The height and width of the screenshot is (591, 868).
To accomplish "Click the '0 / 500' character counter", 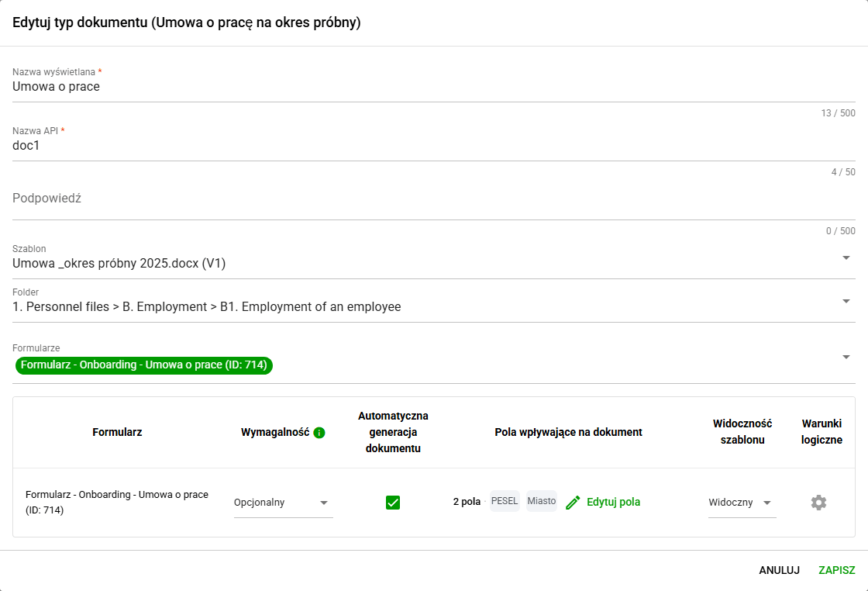I will click(x=840, y=231).
